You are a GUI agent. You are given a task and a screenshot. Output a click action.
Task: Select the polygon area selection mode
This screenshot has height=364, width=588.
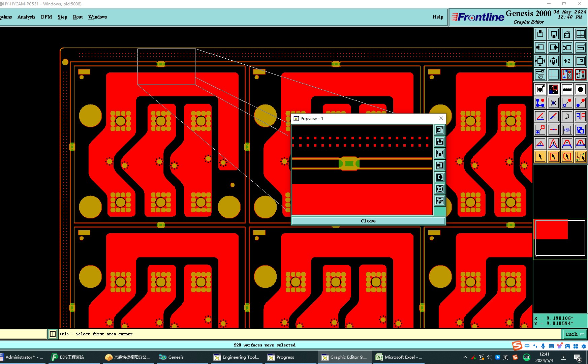click(x=567, y=157)
